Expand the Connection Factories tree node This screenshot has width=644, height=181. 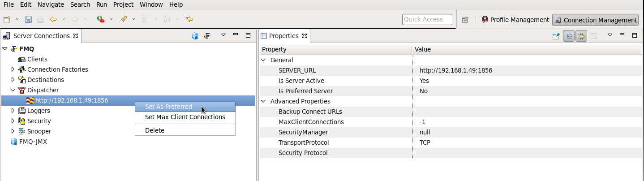[13, 69]
